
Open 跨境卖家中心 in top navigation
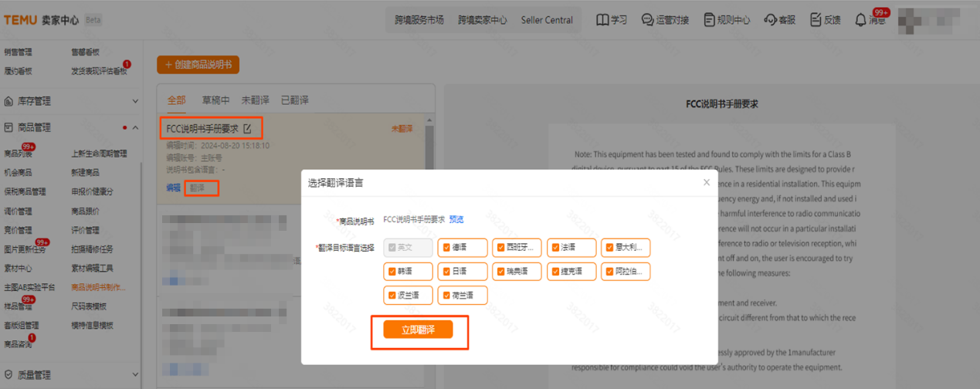pos(483,20)
